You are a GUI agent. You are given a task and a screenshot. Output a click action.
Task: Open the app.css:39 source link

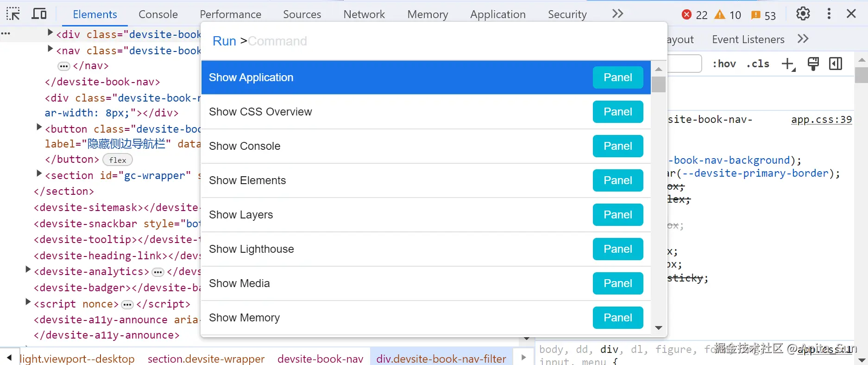point(821,120)
